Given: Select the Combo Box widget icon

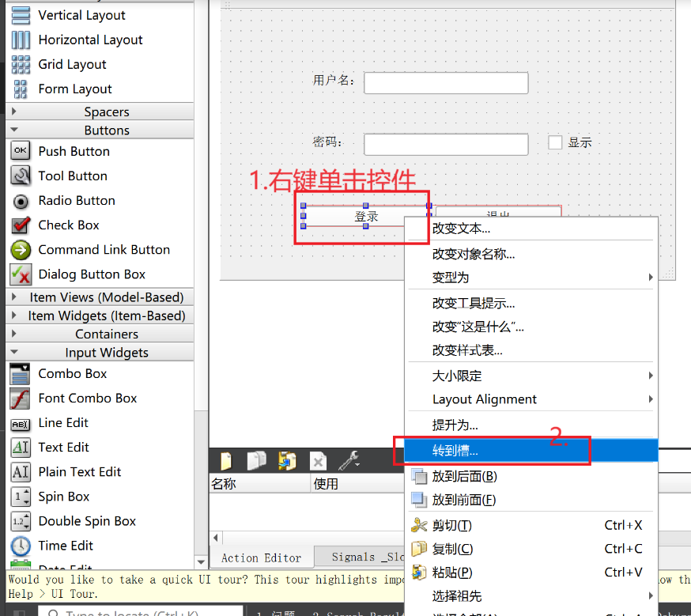Looking at the screenshot, I should point(20,373).
